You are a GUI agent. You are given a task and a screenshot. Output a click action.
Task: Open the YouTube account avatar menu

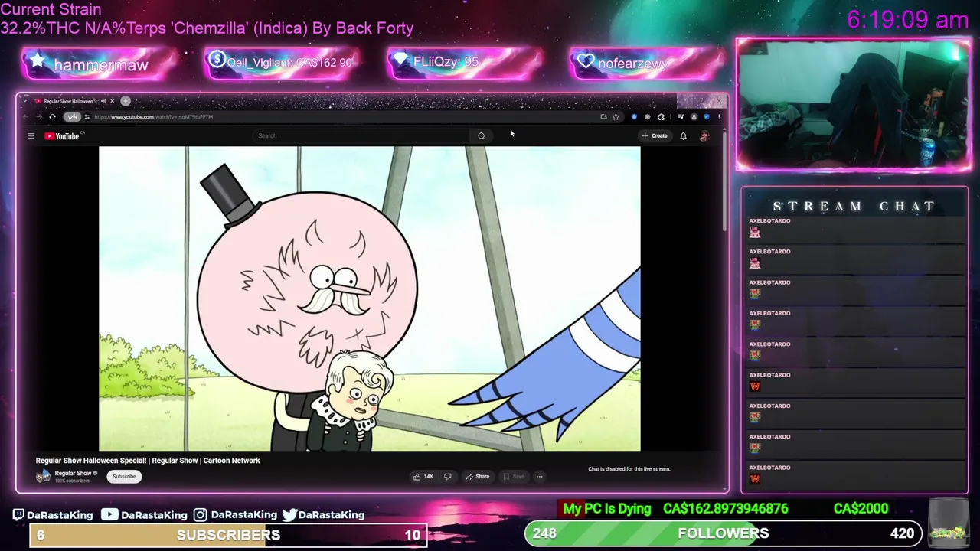(704, 136)
